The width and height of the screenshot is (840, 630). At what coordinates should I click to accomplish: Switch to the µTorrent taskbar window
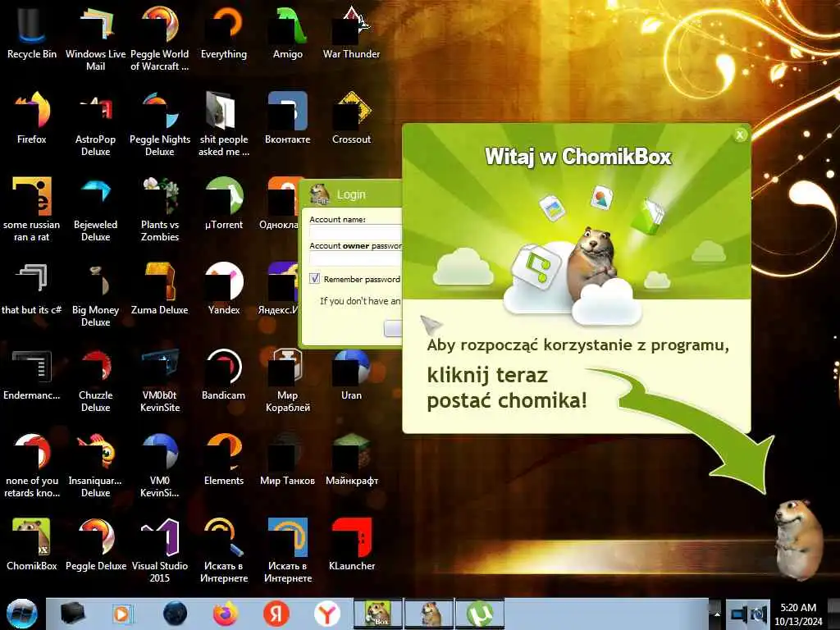point(480,614)
